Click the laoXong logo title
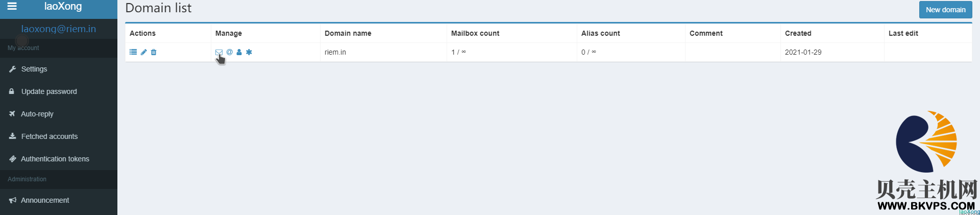Viewport: 980px width, 215px height. 63,7
